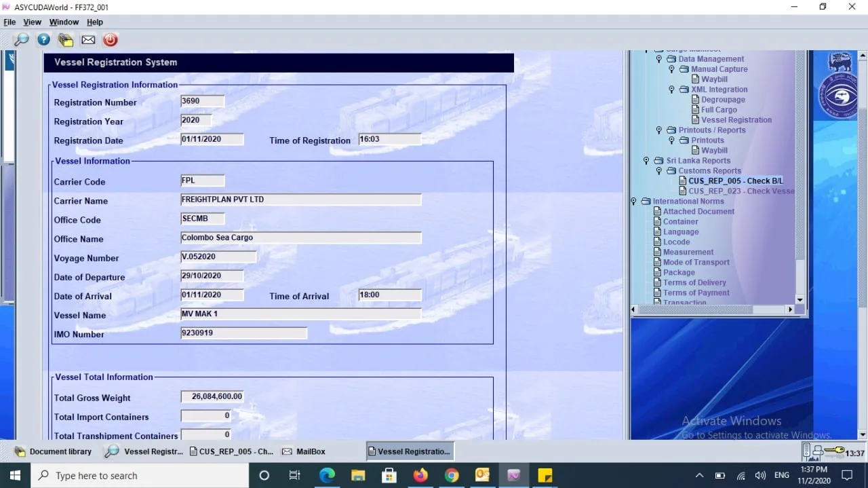Open the mailbox envelope toolbar icon

88,40
